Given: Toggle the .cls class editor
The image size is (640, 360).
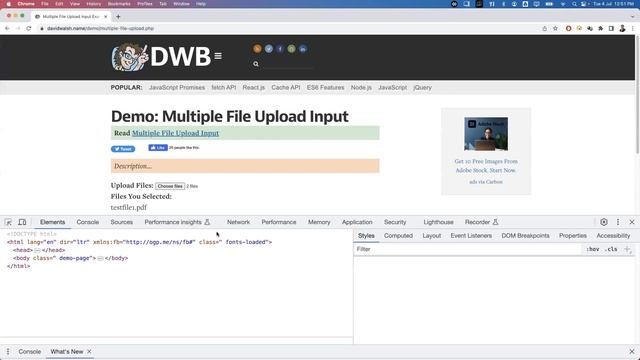Looking at the screenshot, I should 611,249.
